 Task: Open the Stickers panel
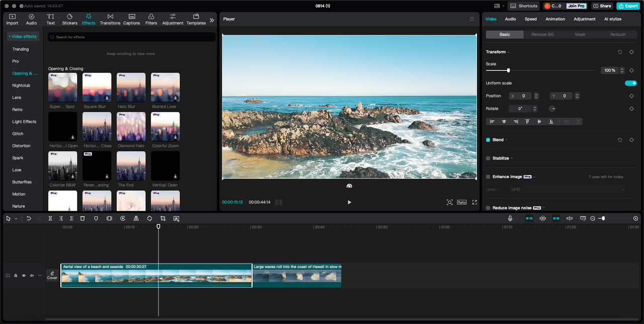click(x=69, y=19)
